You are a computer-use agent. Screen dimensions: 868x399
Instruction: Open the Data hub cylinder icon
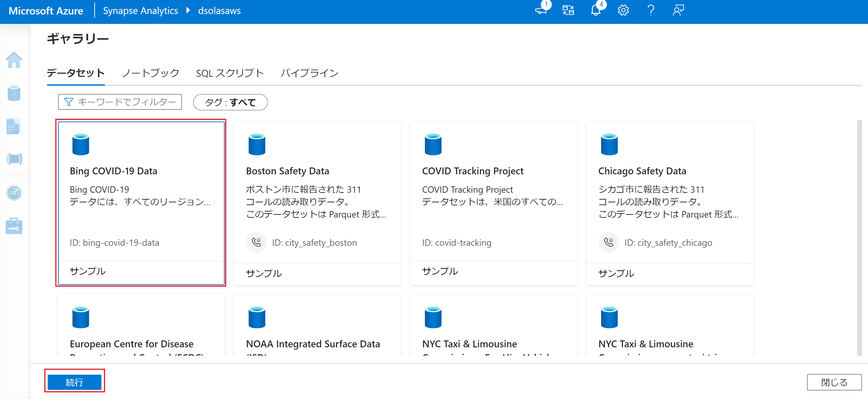point(14,93)
